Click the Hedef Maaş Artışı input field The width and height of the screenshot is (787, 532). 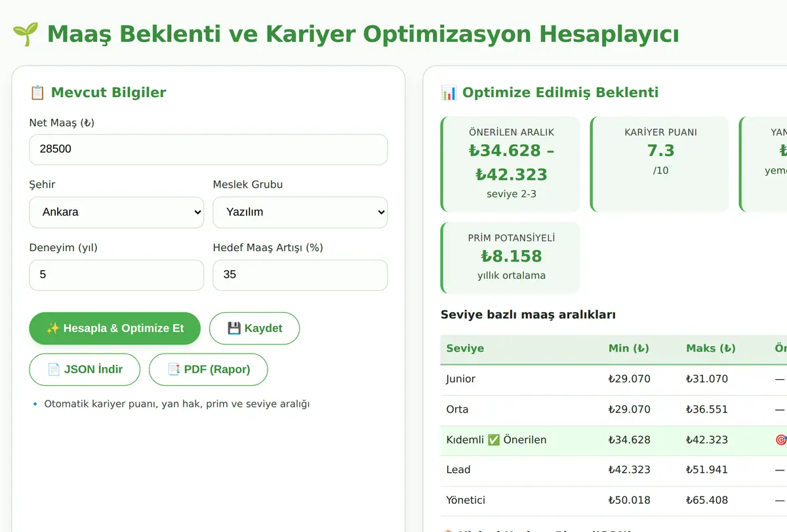(x=300, y=275)
